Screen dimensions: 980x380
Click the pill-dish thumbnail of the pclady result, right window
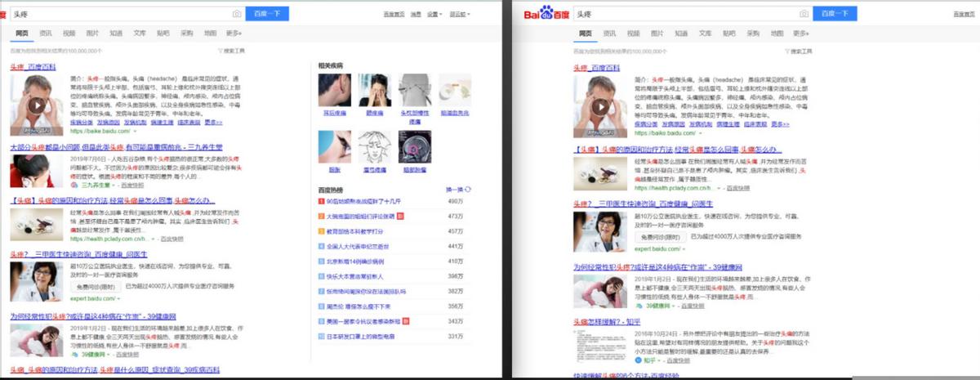(600, 172)
